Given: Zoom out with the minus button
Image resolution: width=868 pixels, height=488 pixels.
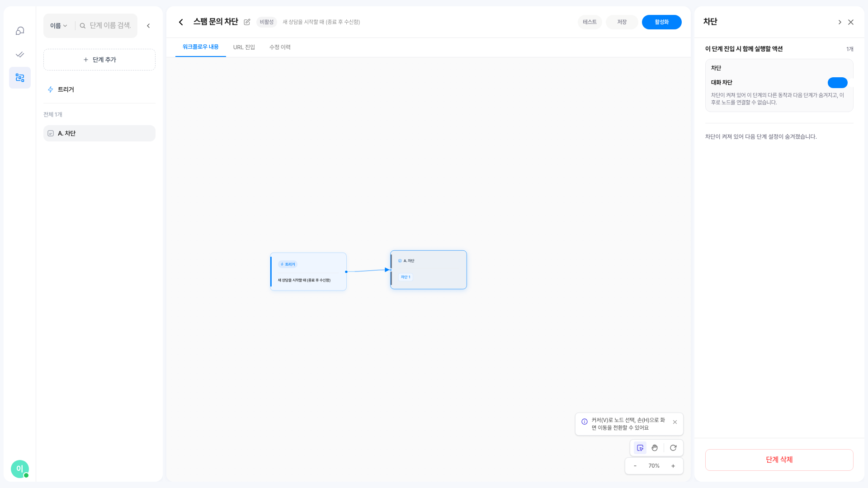Looking at the screenshot, I should click(635, 466).
